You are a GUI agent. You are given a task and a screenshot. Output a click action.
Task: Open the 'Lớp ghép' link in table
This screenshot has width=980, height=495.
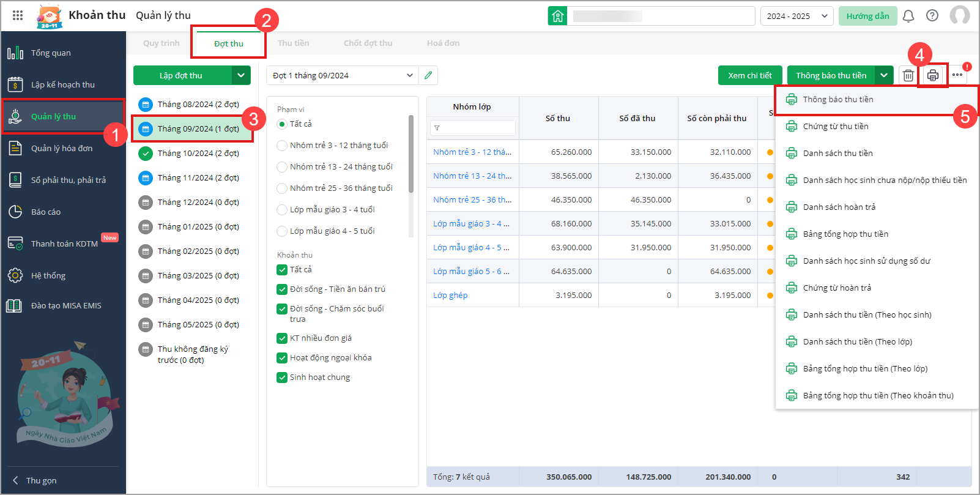coord(450,295)
